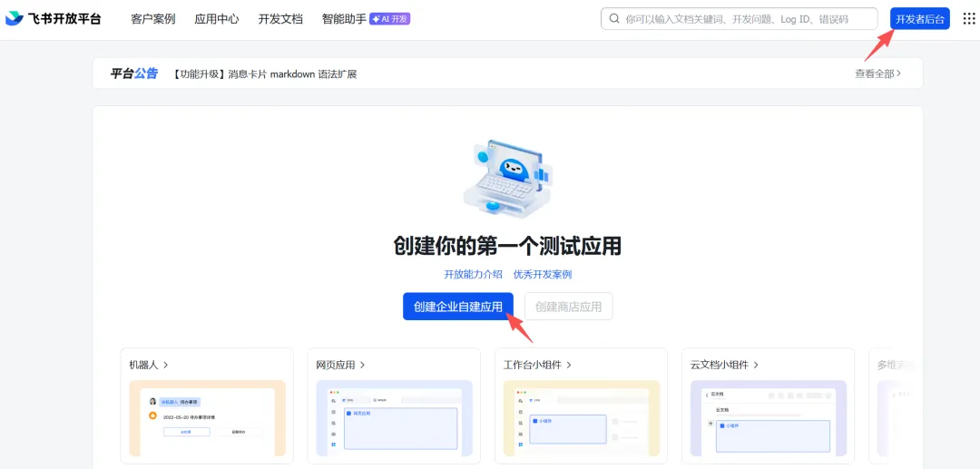Focus the documentation search field
The height and width of the screenshot is (469, 980).
coord(740,19)
